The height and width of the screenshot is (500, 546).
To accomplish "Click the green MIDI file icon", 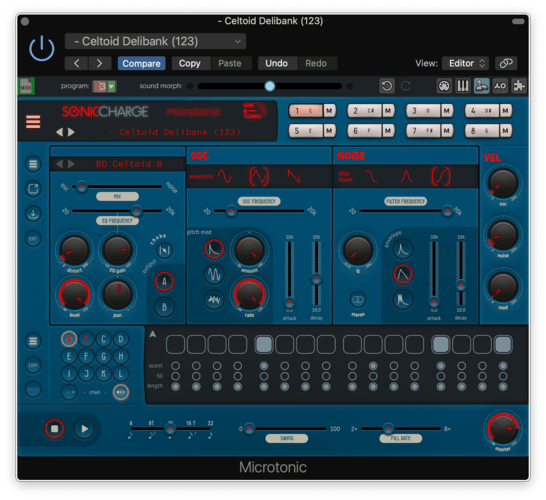I will 26,86.
